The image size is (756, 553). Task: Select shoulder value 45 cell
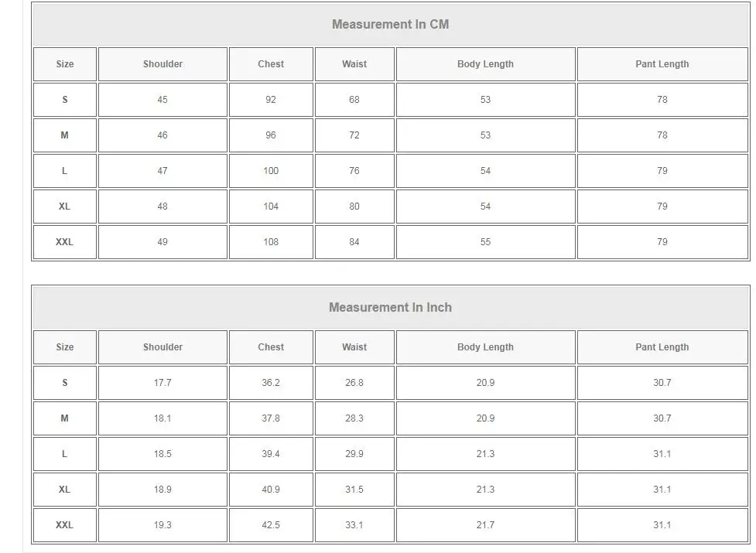(162, 100)
